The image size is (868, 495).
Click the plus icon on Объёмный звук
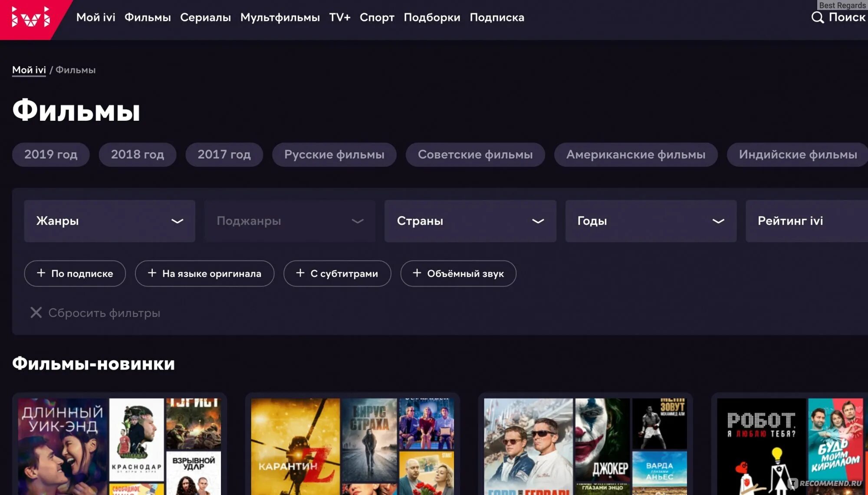pyautogui.click(x=417, y=273)
